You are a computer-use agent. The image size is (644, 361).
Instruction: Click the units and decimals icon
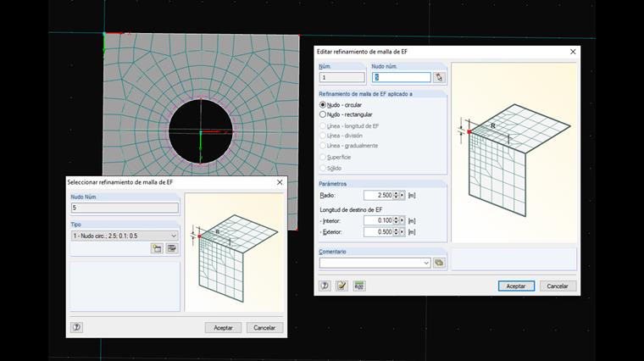(x=358, y=286)
